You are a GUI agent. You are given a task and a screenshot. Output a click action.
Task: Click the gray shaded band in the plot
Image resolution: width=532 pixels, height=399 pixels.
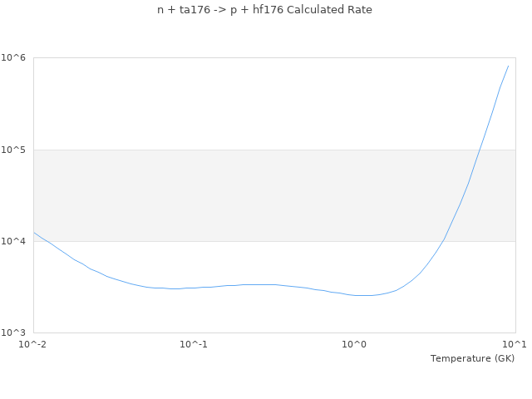(249, 195)
